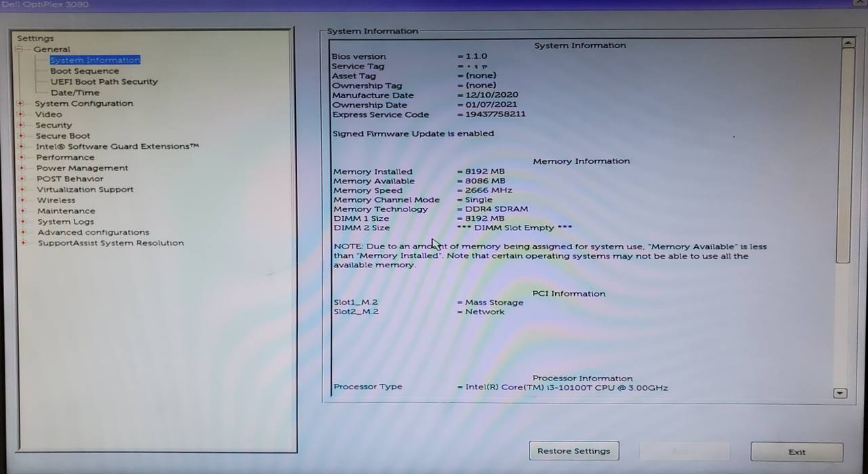
Task: Expand SupportAssist System Resolution node
Action: pos(23,243)
